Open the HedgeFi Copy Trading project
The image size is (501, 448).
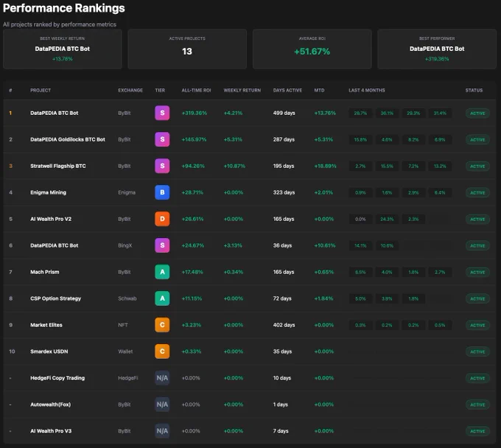[57, 378]
